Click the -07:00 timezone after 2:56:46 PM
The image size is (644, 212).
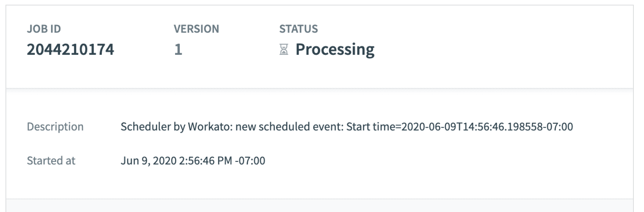(x=250, y=161)
